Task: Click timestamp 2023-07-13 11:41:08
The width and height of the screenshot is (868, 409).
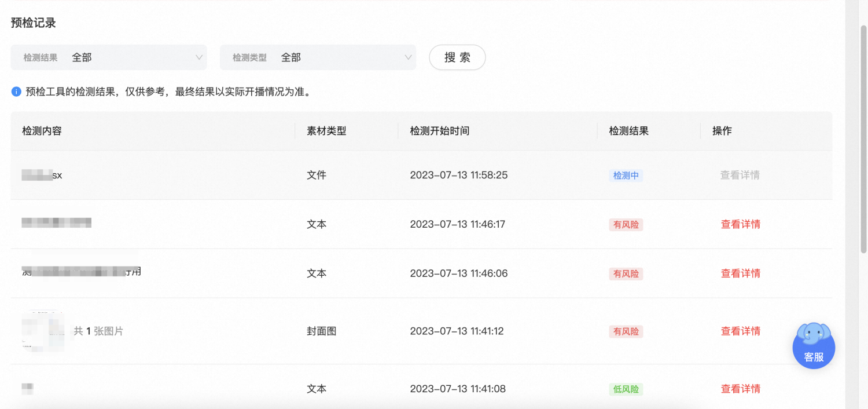Action: coord(458,389)
